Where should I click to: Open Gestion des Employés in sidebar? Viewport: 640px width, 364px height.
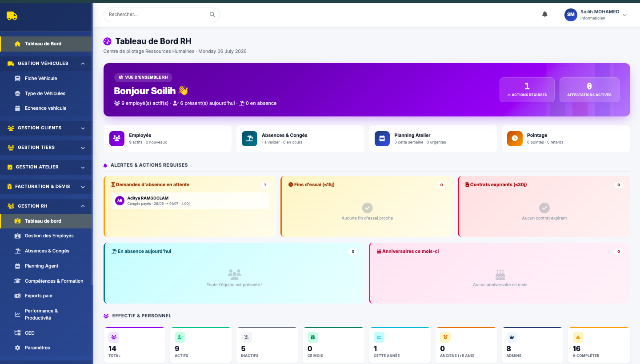(x=46, y=236)
